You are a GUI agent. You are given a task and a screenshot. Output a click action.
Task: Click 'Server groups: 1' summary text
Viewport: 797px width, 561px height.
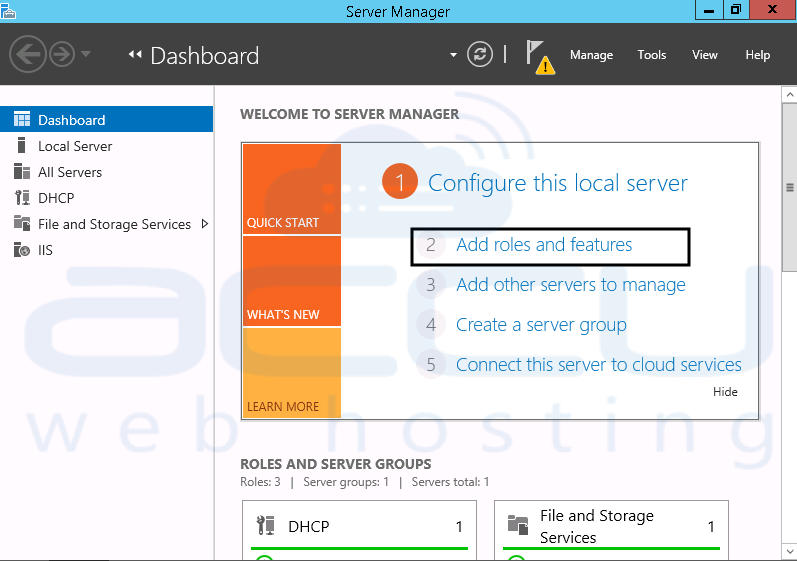tap(346, 482)
